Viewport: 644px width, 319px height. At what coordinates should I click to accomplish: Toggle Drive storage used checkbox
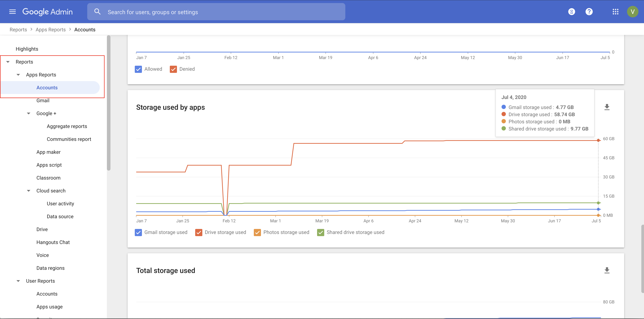click(x=199, y=232)
